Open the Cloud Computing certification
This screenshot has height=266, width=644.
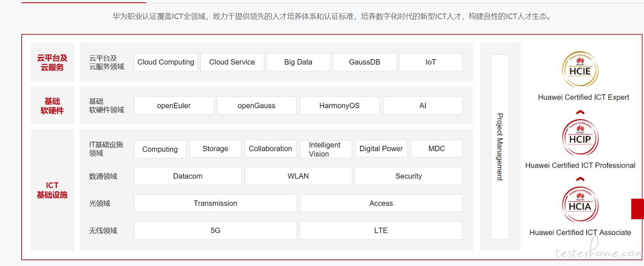(x=166, y=62)
